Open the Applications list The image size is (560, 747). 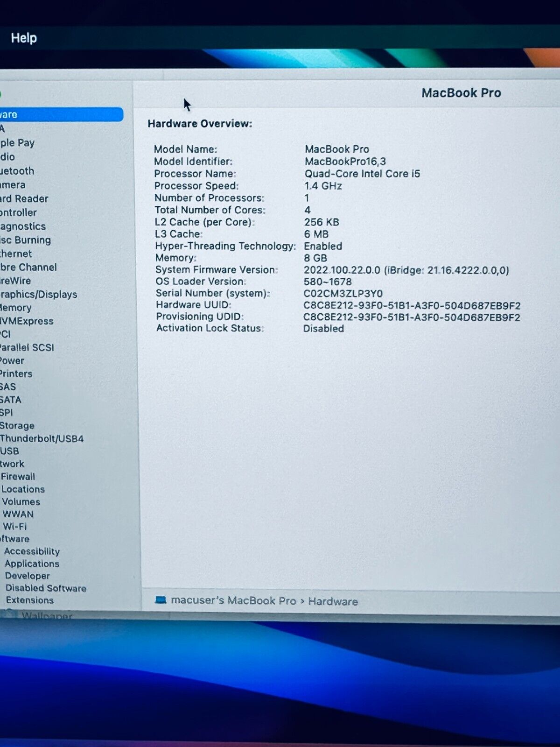(32, 564)
